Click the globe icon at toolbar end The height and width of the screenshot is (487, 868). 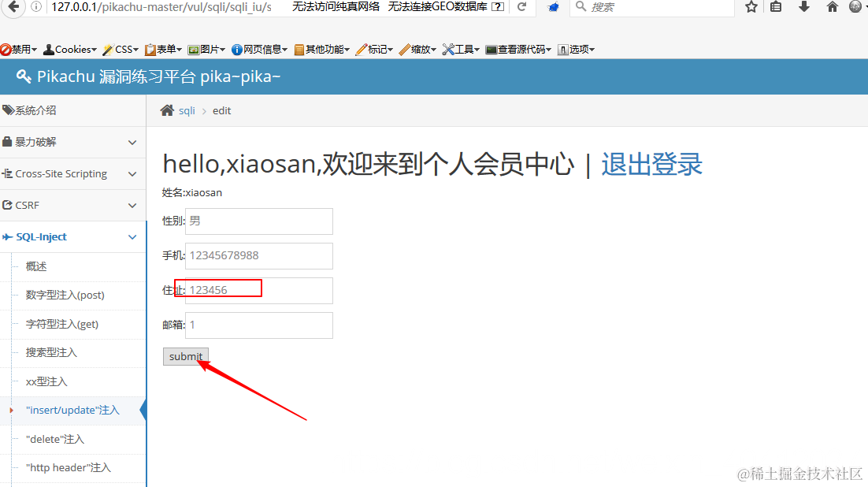click(x=855, y=6)
